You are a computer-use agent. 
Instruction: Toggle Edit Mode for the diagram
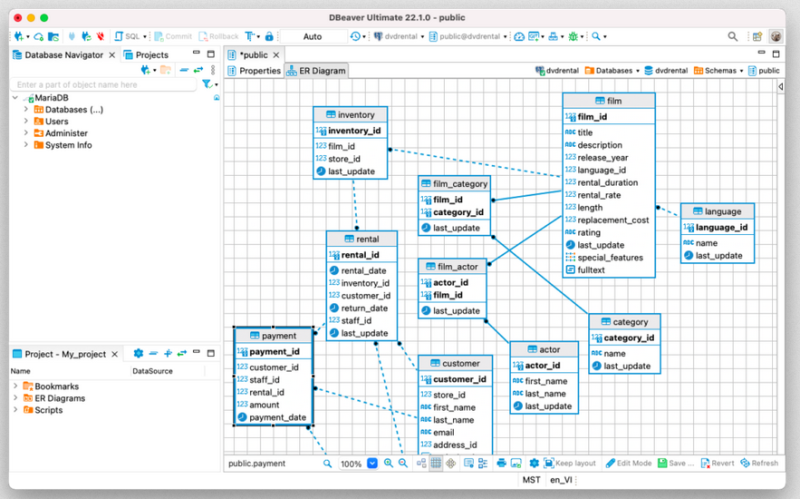click(628, 464)
